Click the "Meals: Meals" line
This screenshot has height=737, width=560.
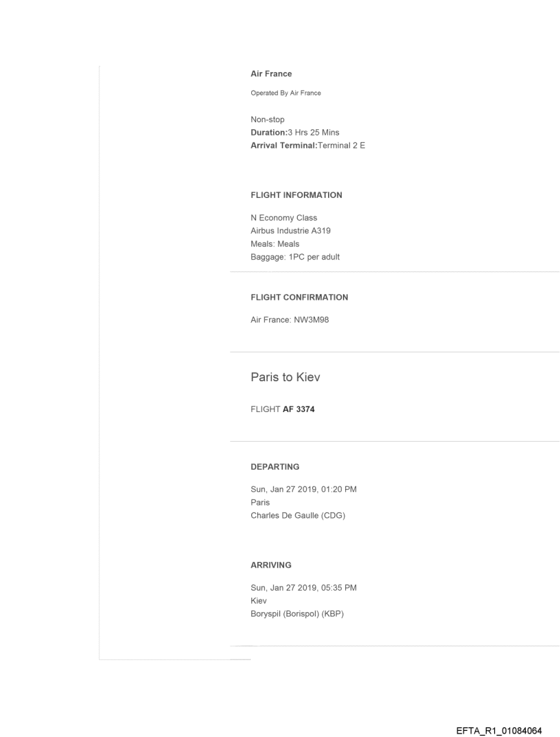pyautogui.click(x=275, y=244)
